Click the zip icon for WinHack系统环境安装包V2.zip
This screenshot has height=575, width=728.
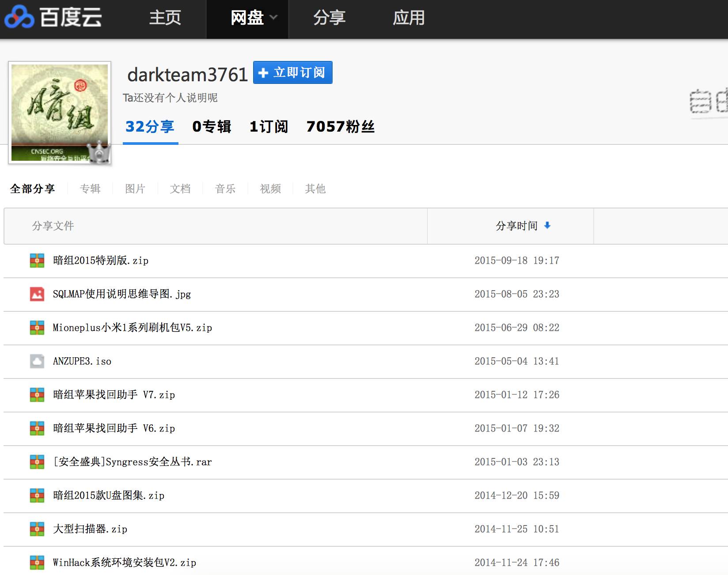[37, 563]
